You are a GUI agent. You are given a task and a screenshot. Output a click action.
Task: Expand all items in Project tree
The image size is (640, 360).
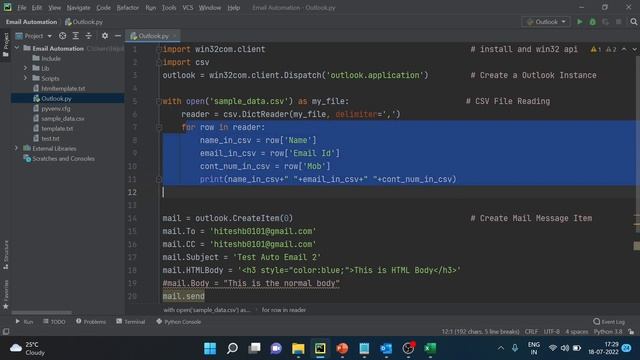click(76, 36)
